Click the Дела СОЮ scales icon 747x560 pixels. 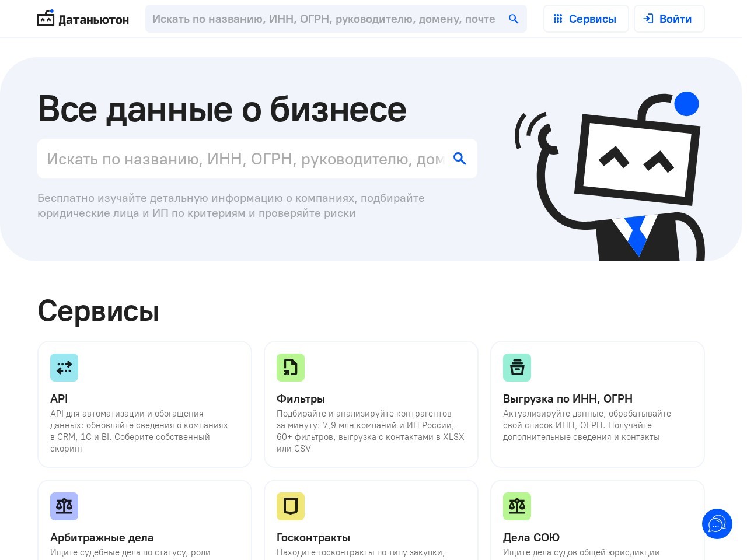(x=517, y=506)
